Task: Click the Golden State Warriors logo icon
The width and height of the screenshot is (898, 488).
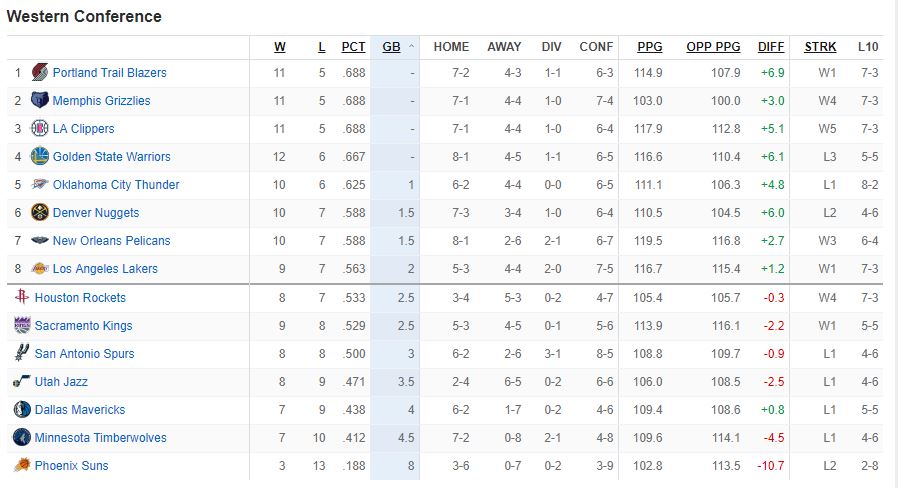Action: coord(40,157)
